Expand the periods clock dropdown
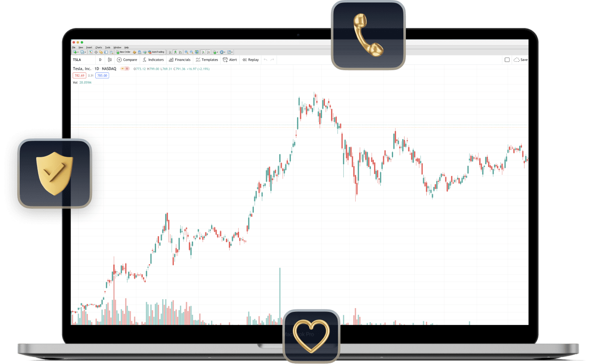Viewport: 589px width, 364px height. pyautogui.click(x=223, y=52)
